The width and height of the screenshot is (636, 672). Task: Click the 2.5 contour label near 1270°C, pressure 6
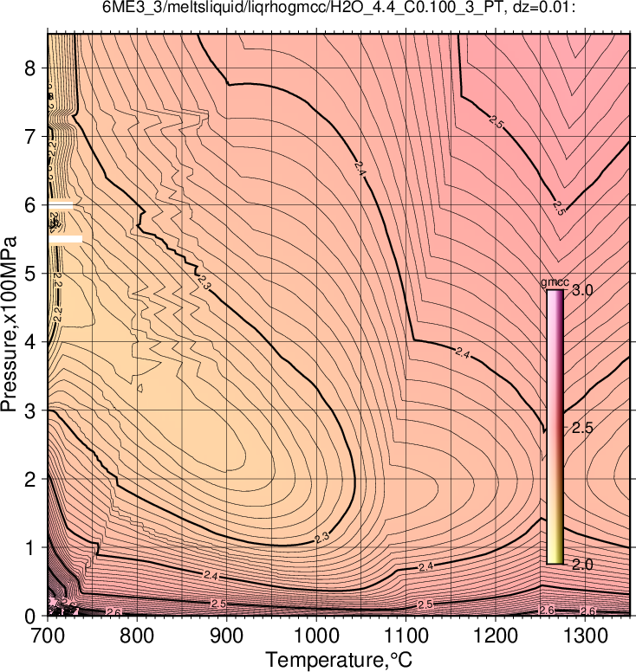[559, 208]
